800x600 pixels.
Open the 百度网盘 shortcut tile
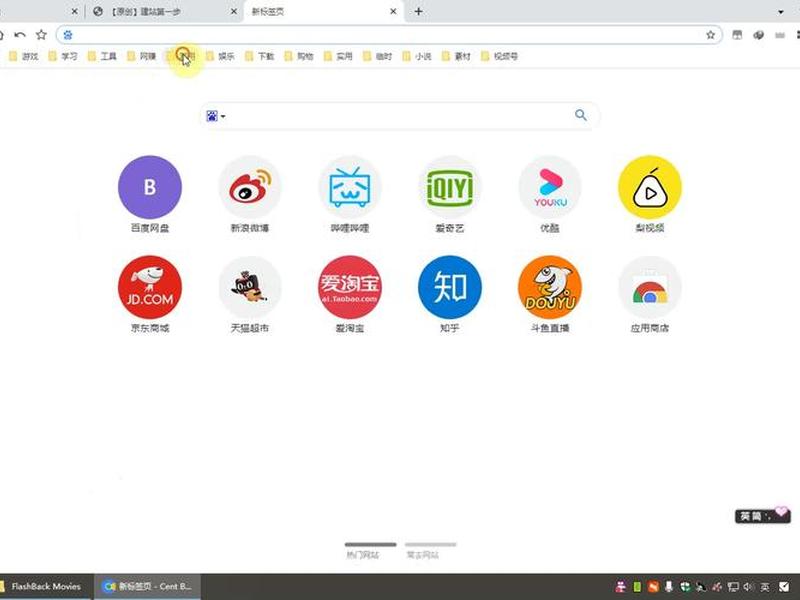click(x=149, y=194)
